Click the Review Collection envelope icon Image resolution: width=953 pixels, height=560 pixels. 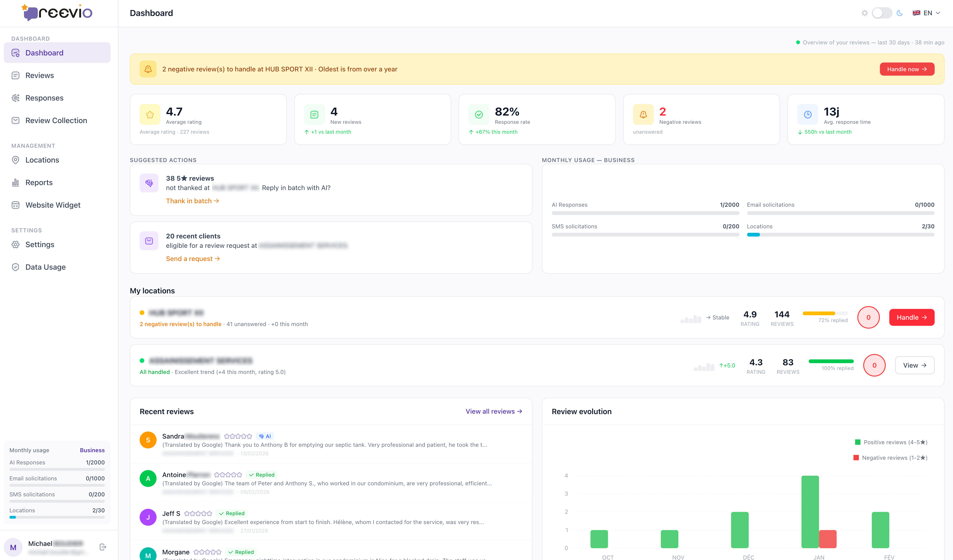tap(16, 120)
